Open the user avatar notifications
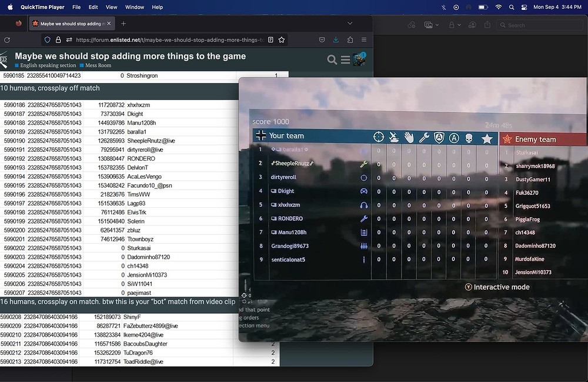 (x=359, y=59)
